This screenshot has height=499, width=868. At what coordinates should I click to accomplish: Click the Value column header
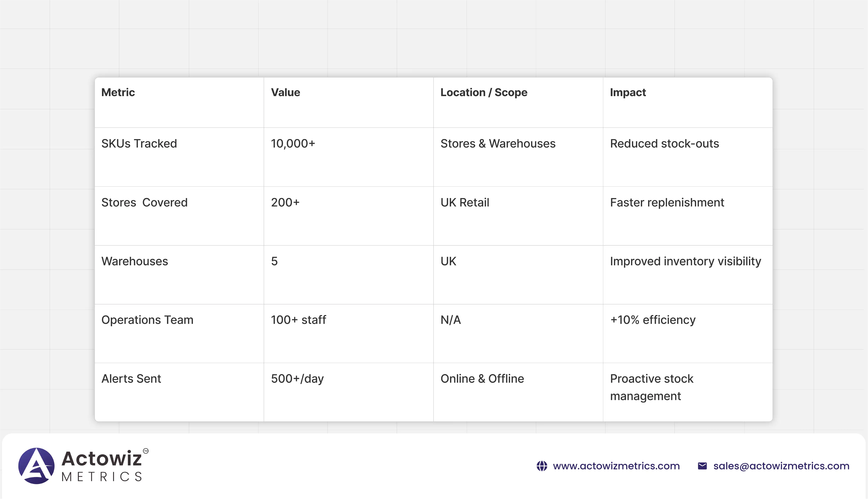coord(285,92)
